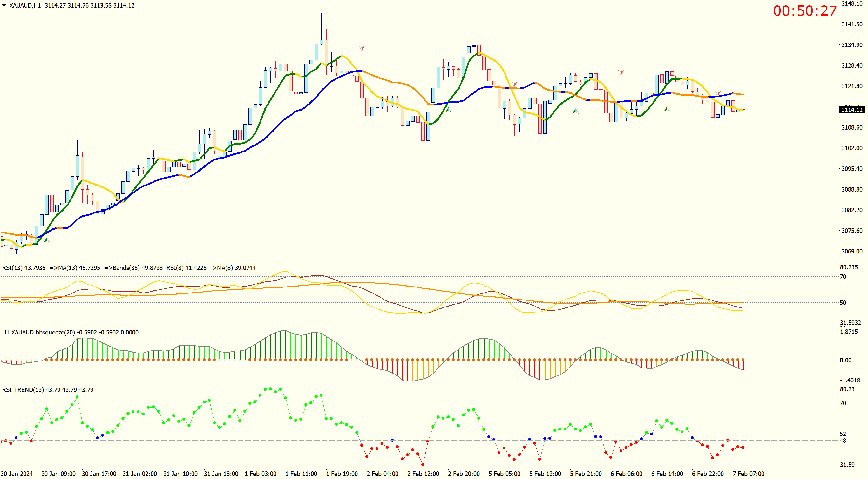Open the chart menu triangle beside XAUAUD,H1
The width and height of the screenshot is (868, 479).
4,5
